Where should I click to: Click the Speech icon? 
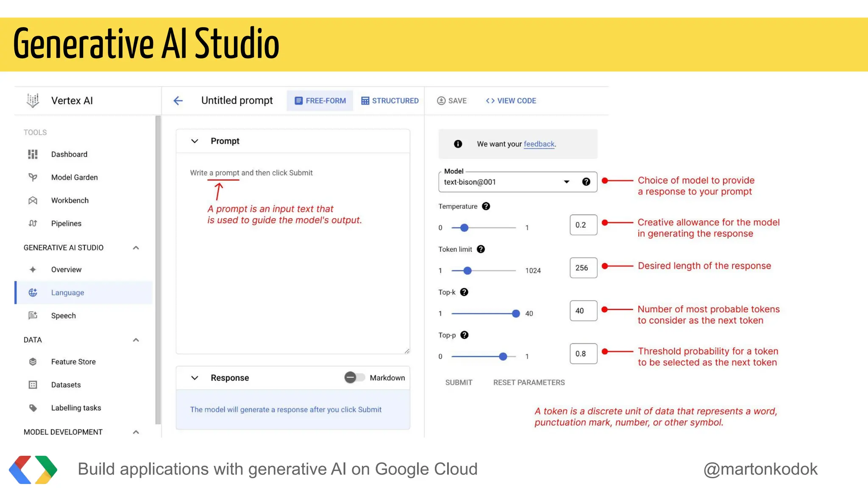(x=33, y=315)
